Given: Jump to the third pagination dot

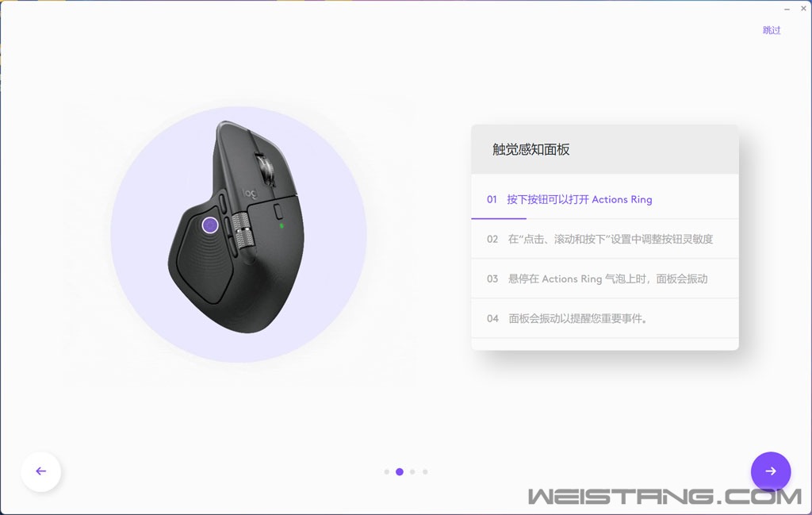Looking at the screenshot, I should pyautogui.click(x=412, y=472).
